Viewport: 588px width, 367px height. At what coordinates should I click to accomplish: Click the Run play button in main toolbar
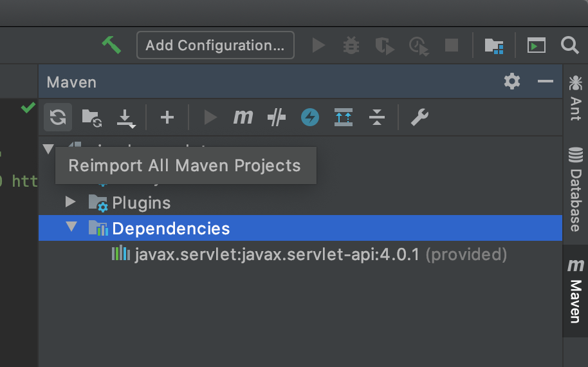318,46
